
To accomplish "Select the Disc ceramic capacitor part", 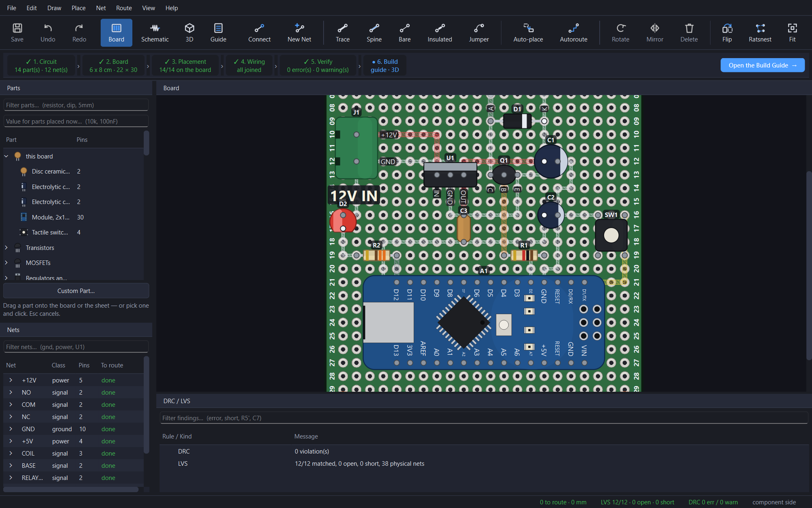I will pos(73,172).
